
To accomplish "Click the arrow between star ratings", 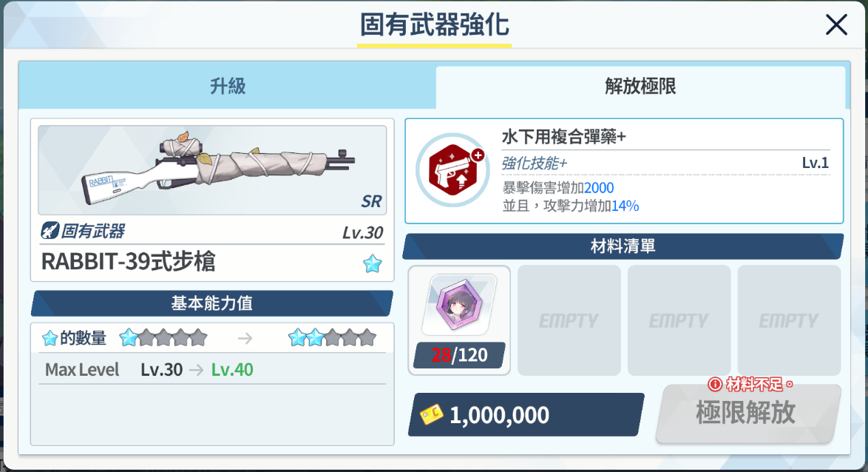I will pyautogui.click(x=245, y=338).
